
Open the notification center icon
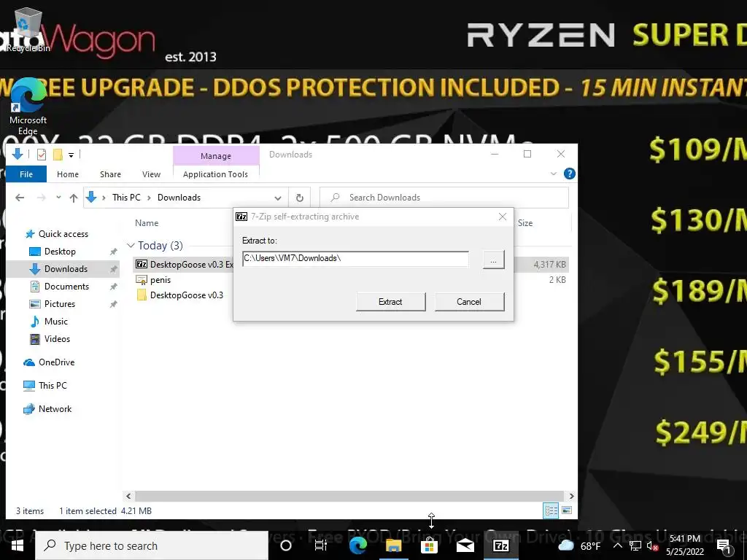tap(724, 547)
